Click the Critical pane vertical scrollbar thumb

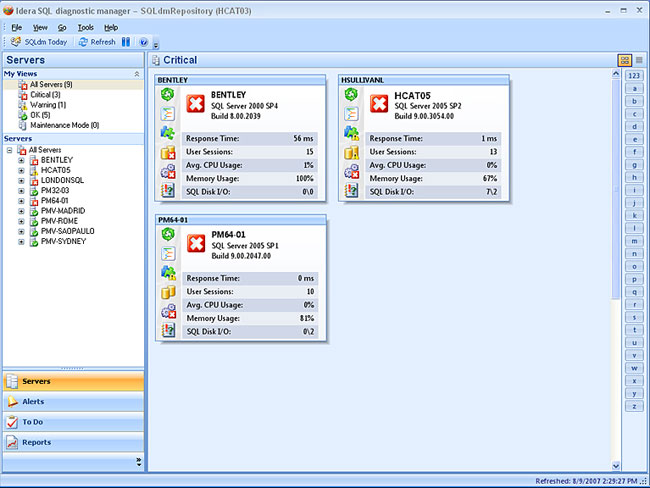tap(616, 189)
